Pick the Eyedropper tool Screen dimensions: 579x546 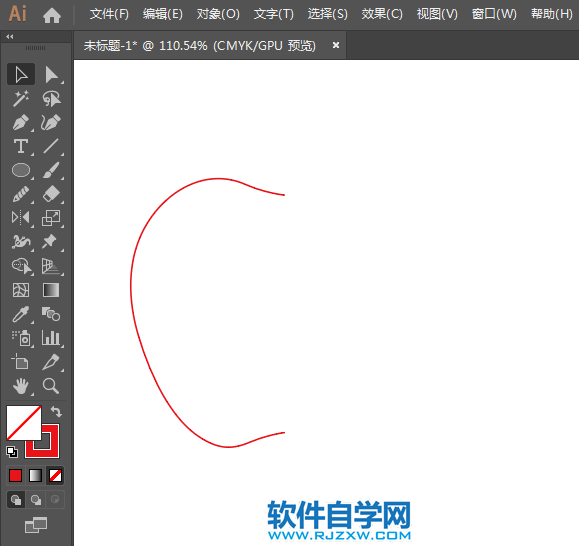(21, 314)
